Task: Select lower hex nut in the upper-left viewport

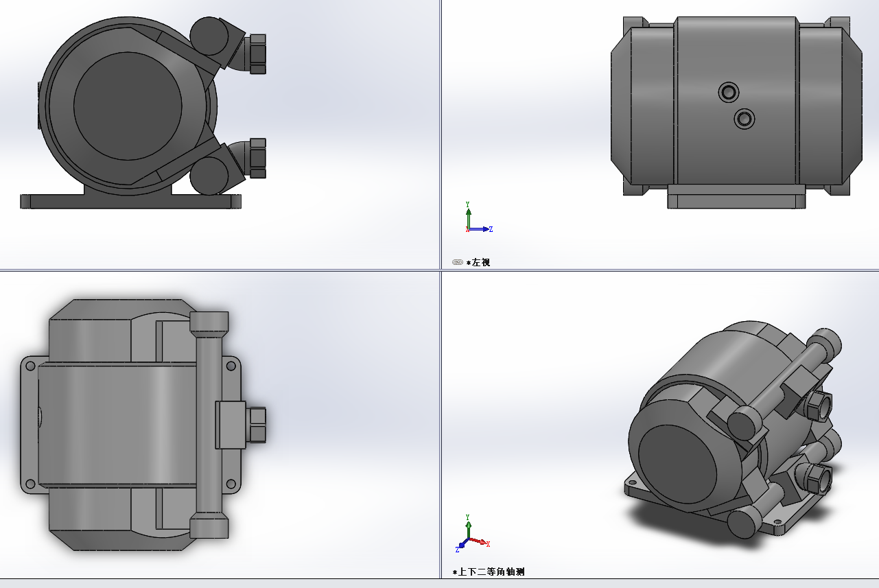Action: click(x=257, y=158)
